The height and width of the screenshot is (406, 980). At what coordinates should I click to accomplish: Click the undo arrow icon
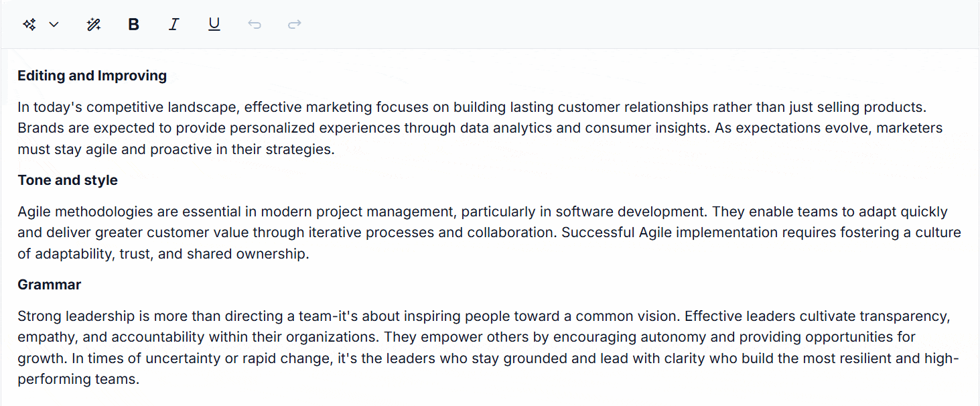coord(255,25)
